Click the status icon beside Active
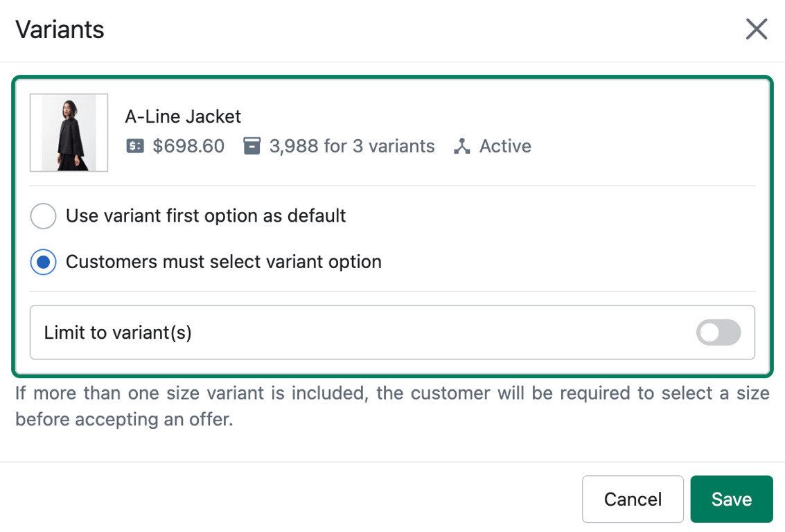 pyautogui.click(x=461, y=146)
